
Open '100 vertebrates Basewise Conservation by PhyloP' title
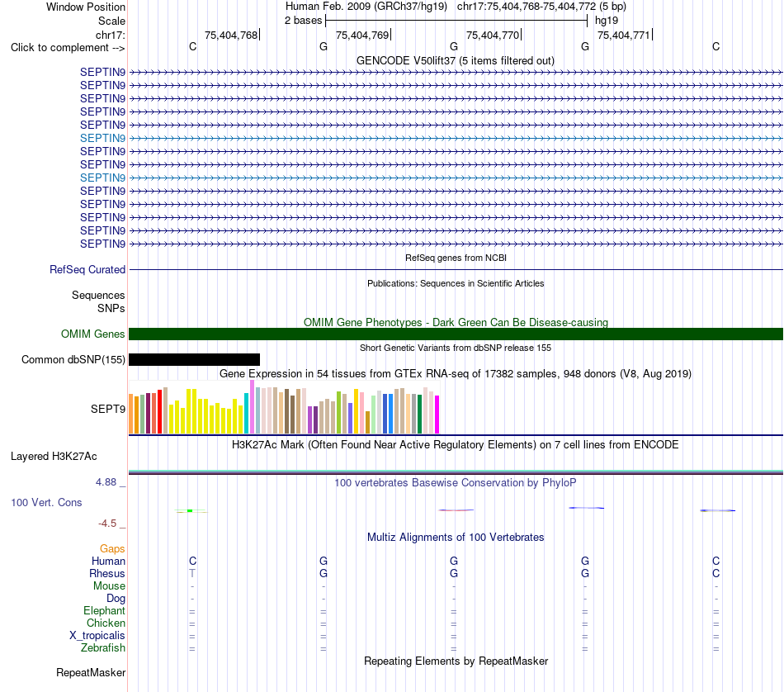[456, 483]
